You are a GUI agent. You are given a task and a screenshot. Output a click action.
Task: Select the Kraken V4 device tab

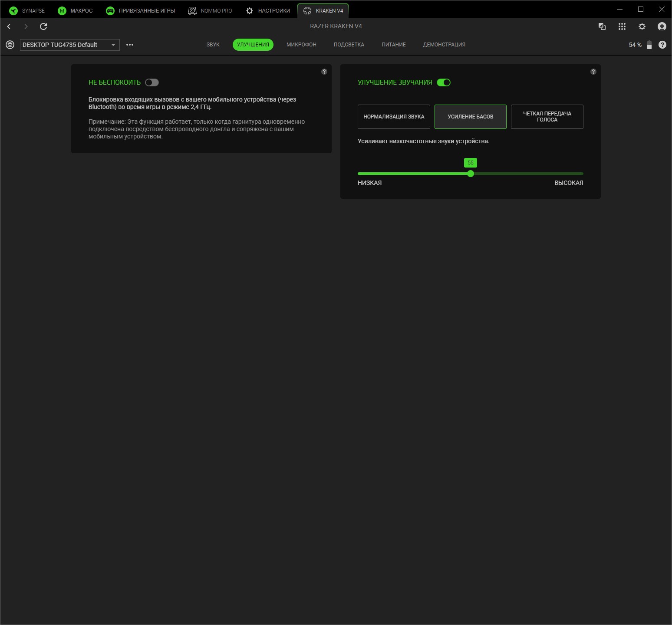323,11
